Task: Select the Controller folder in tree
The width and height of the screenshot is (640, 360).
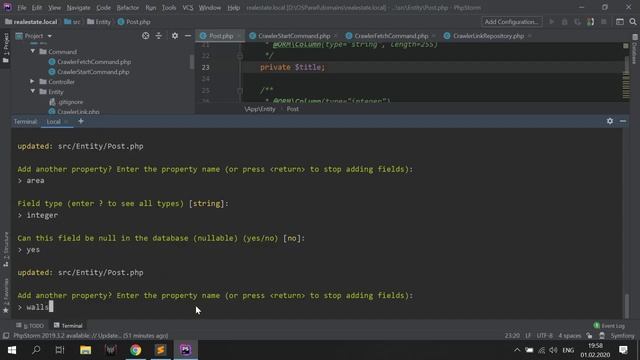Action: pos(57,82)
